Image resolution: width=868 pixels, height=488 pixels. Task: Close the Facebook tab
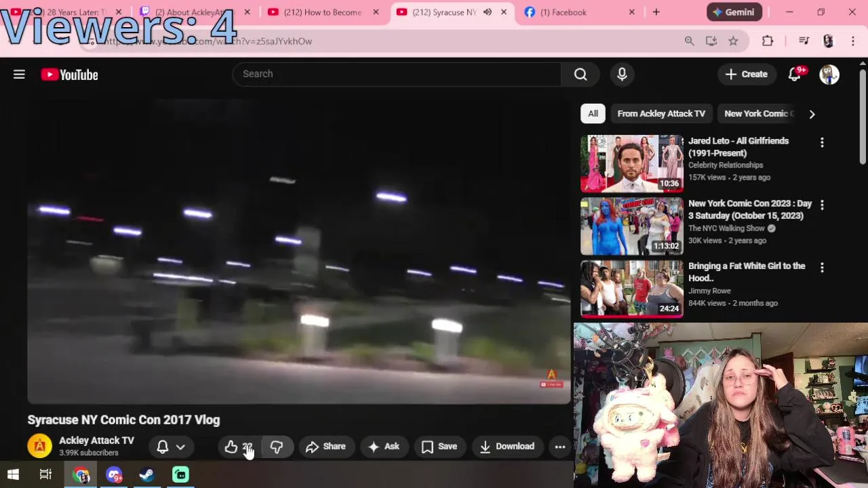point(632,12)
